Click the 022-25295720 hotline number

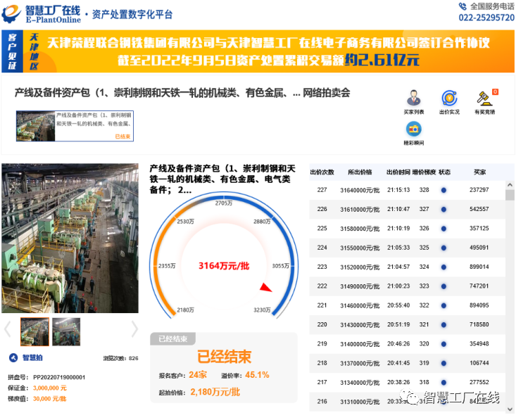tap(486, 18)
